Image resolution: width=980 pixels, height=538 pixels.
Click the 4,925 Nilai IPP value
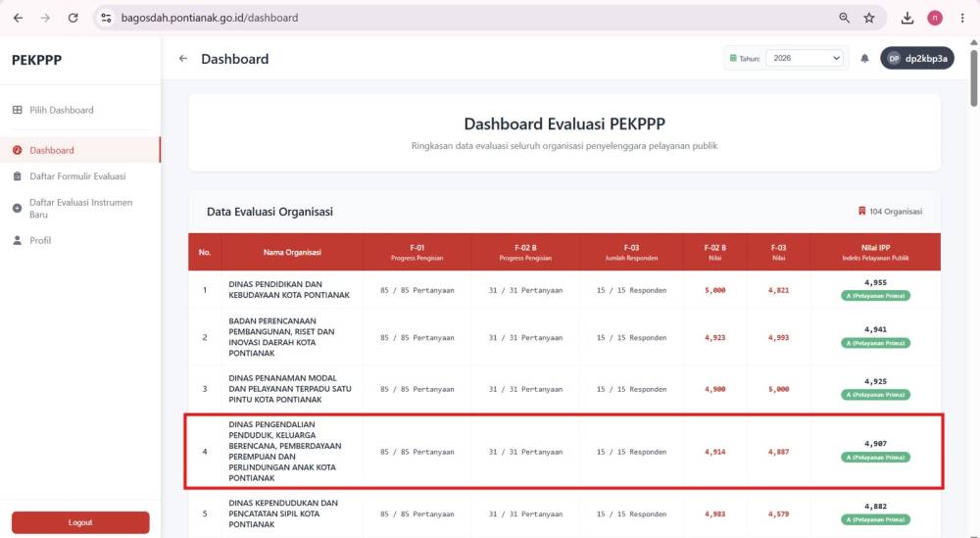click(x=875, y=381)
